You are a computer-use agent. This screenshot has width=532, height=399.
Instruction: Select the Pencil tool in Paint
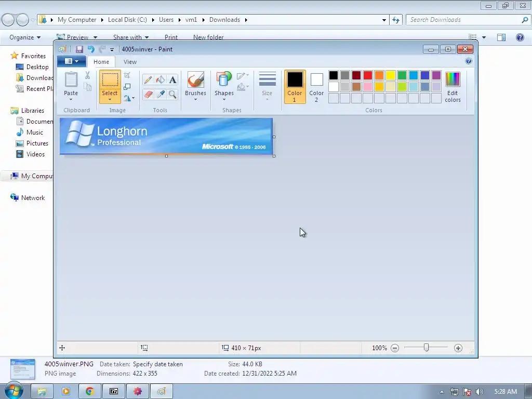[148, 79]
